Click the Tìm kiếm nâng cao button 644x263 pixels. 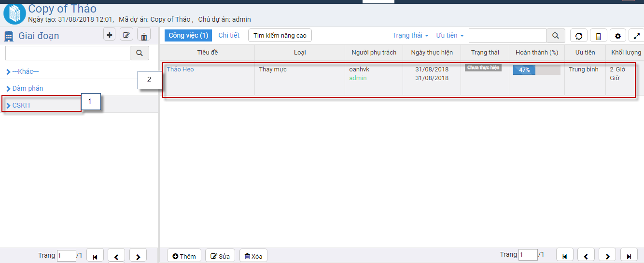280,35
